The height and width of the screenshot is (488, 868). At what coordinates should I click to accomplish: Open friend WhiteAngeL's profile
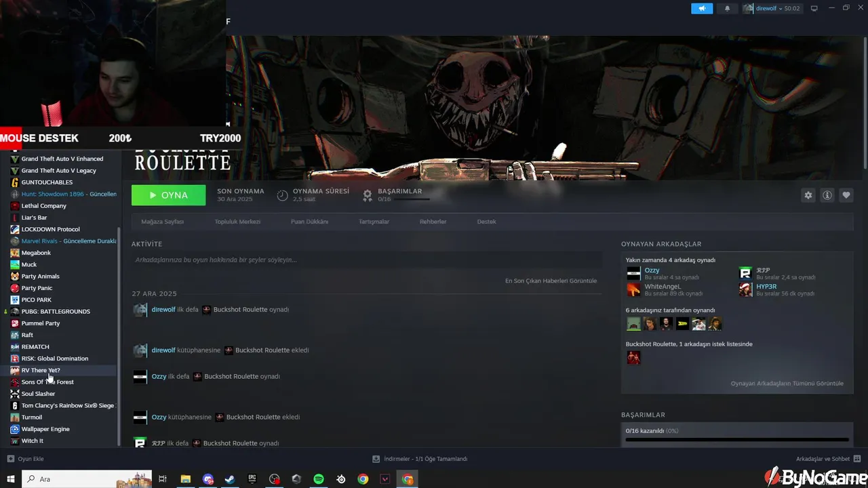point(663,286)
